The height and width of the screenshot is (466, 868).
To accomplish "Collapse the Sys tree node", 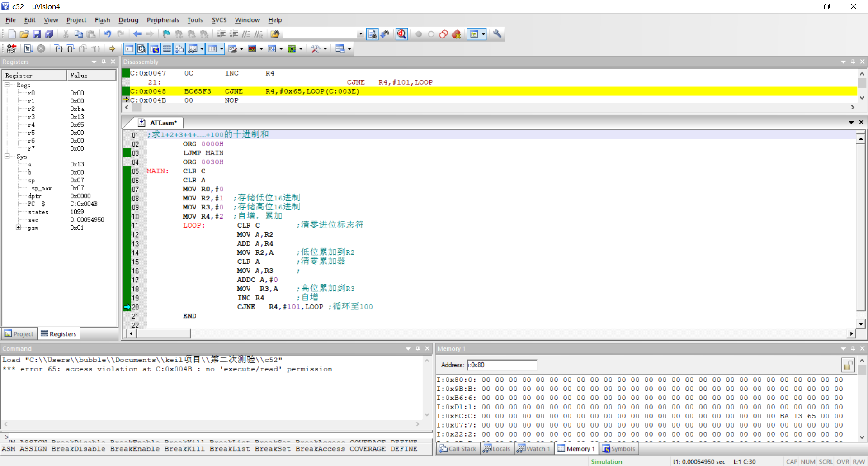I will (x=7, y=156).
